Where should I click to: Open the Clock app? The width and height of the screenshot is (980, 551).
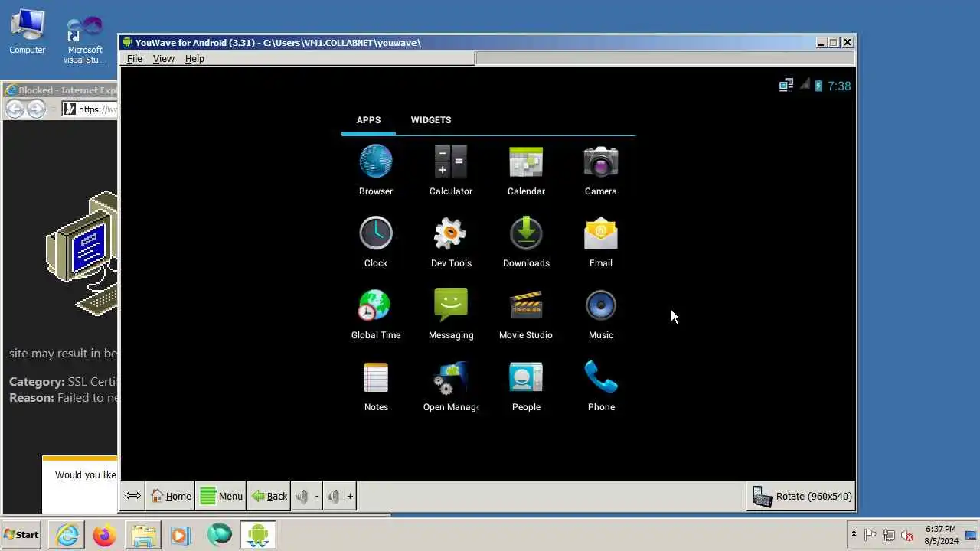pos(375,242)
